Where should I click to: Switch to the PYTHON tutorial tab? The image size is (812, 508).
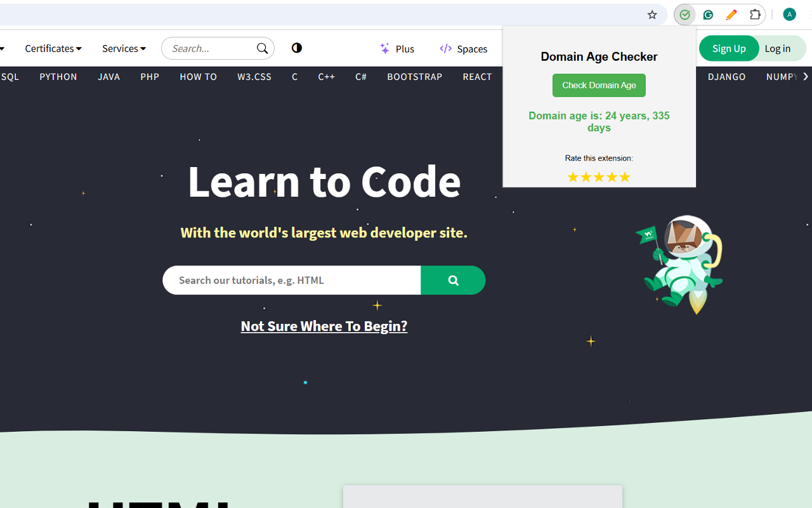coord(58,76)
